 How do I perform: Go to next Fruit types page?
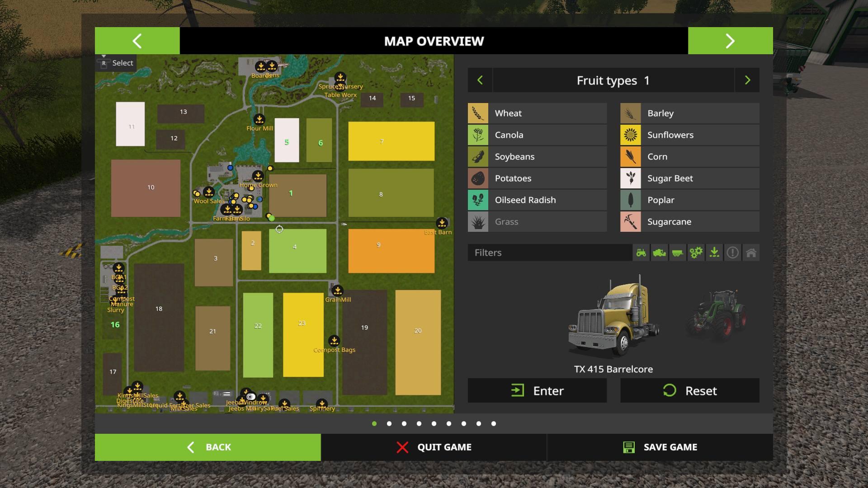point(747,80)
